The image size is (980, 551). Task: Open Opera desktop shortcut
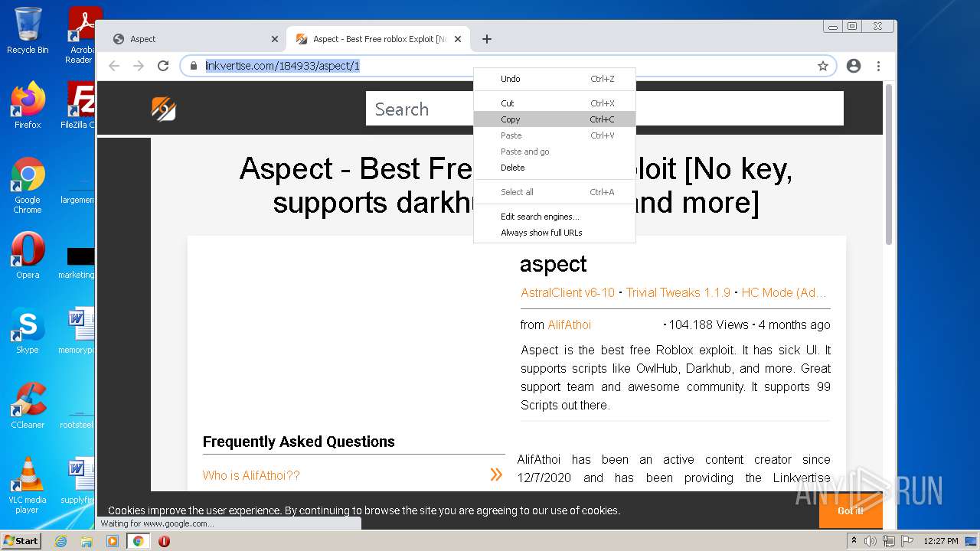[28, 256]
